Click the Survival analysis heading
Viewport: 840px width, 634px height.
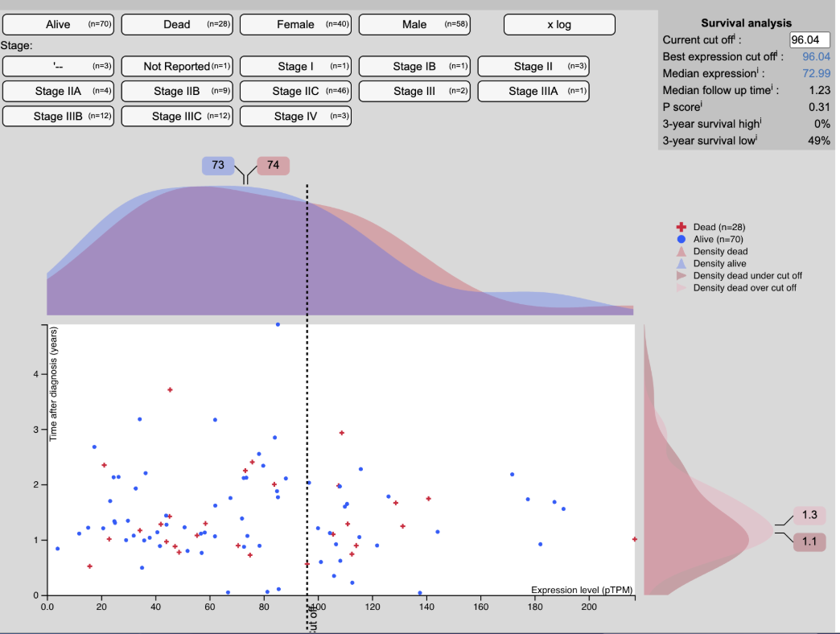pos(746,23)
